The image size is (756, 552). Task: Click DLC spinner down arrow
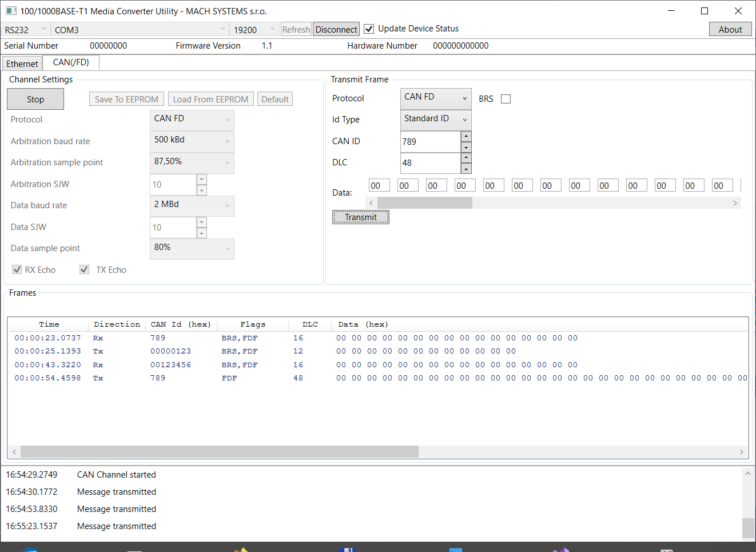466,169
